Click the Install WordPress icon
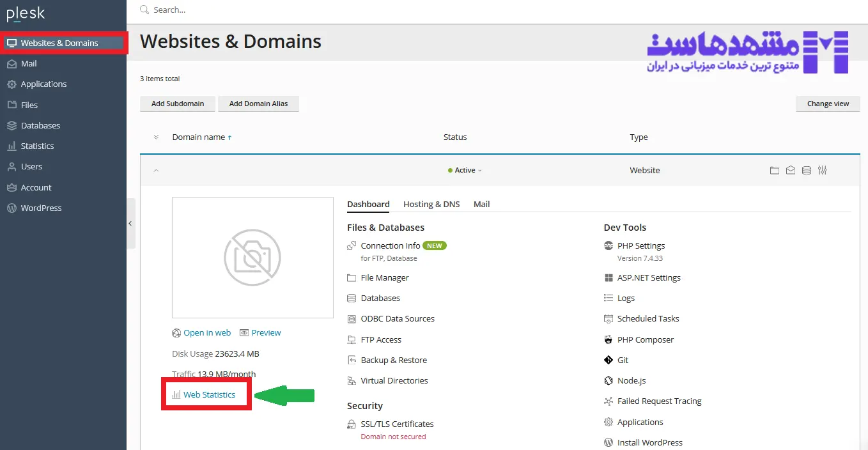The image size is (868, 450). 608,442
